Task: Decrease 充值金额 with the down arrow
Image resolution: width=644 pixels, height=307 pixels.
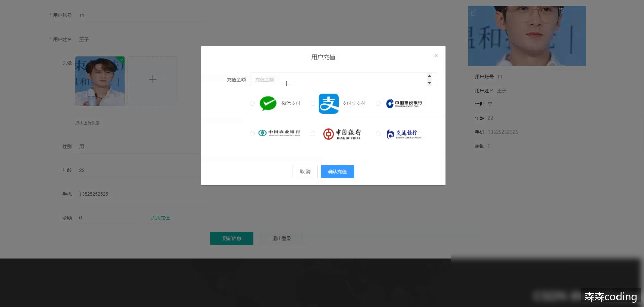Action: click(x=429, y=83)
